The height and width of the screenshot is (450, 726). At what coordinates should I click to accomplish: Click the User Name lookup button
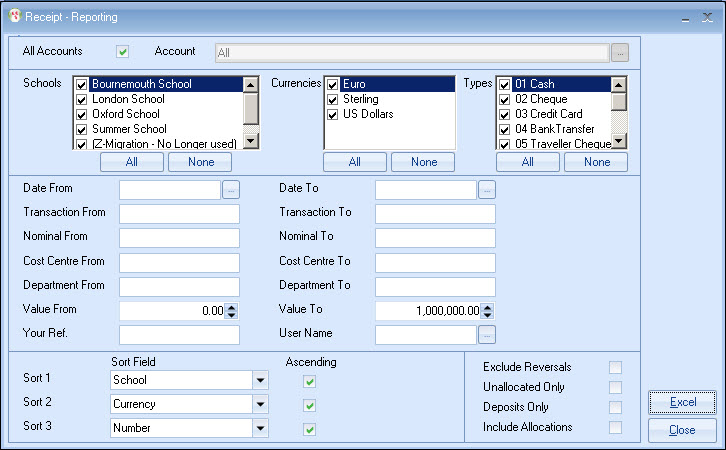click(487, 334)
